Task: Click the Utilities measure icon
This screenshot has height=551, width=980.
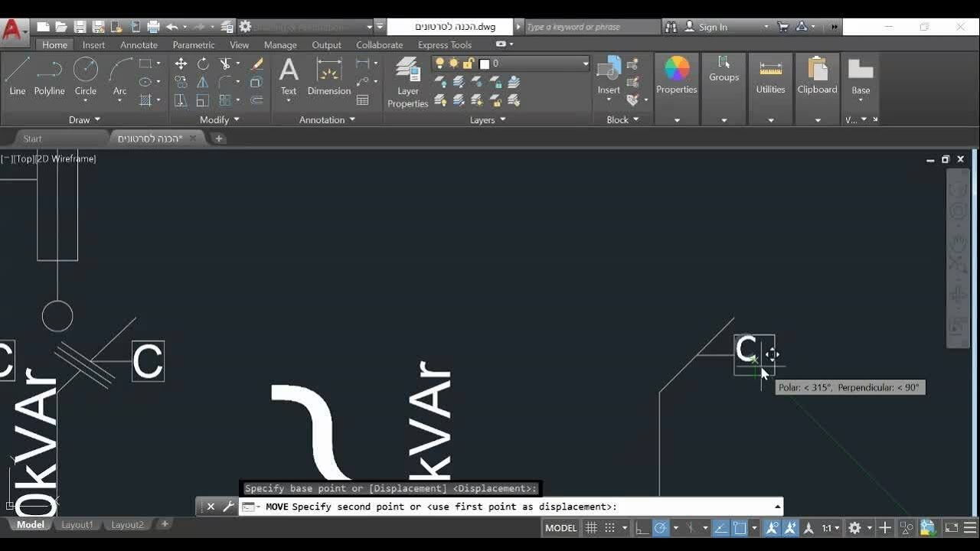Action: coord(770,76)
